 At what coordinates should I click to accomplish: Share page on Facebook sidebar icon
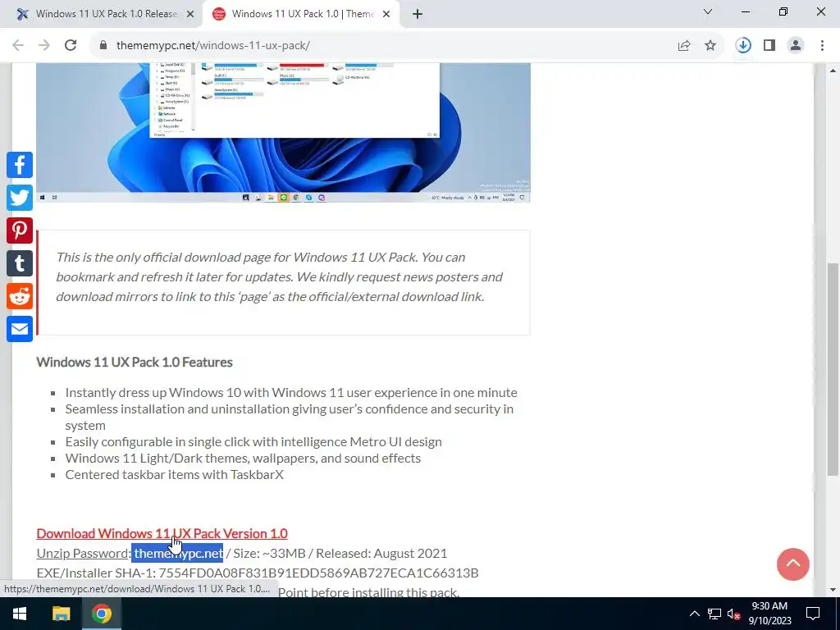click(x=20, y=165)
